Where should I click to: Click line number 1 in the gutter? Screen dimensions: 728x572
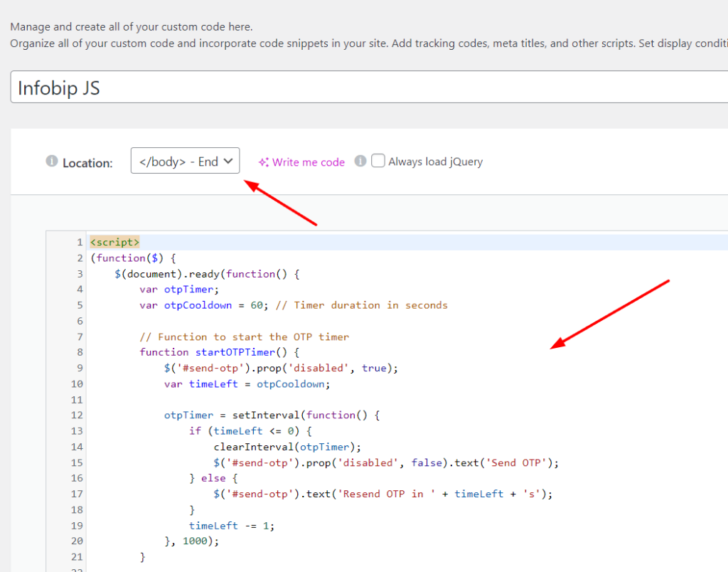click(x=79, y=242)
